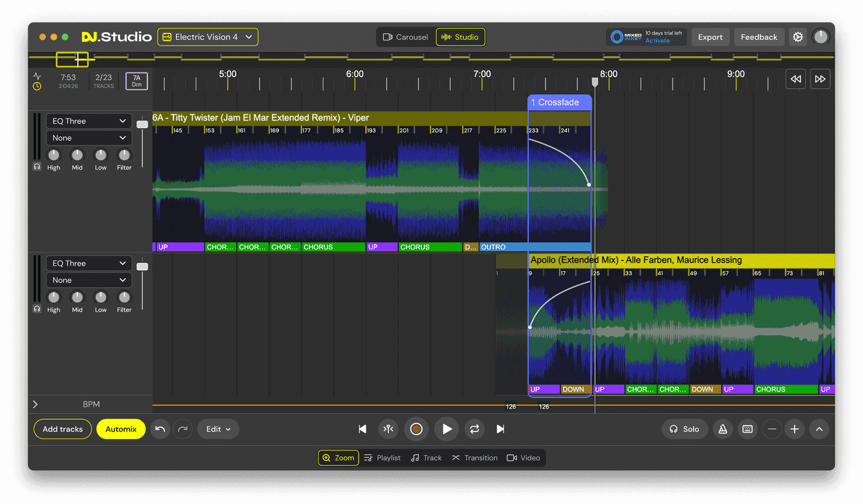The width and height of the screenshot is (863, 504).
Task: Click the metronome icon next to Solo
Action: point(723,429)
